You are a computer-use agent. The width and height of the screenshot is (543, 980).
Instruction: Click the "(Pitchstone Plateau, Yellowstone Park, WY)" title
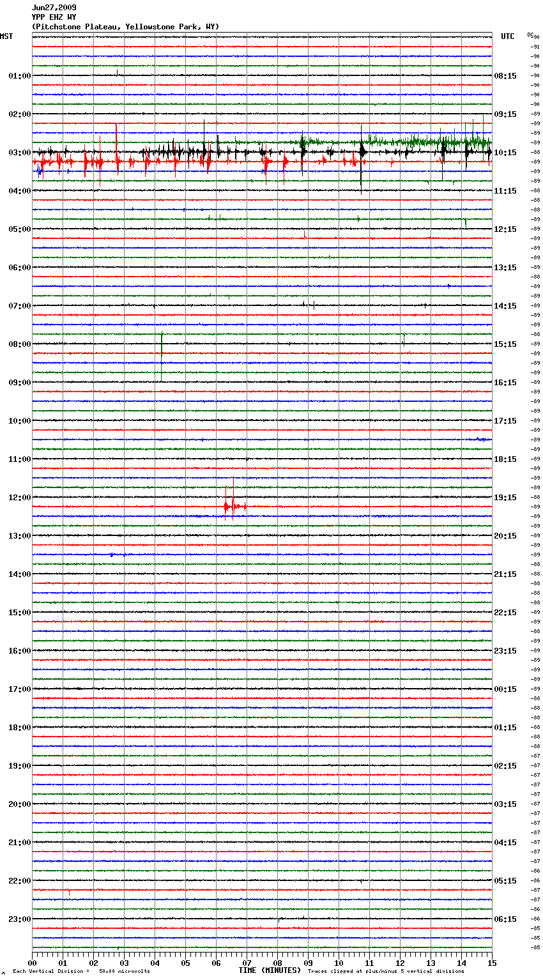pos(125,27)
